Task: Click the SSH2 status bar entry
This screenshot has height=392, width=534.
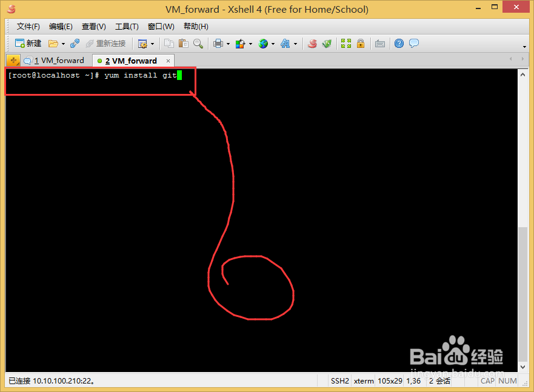Action: coord(340,380)
